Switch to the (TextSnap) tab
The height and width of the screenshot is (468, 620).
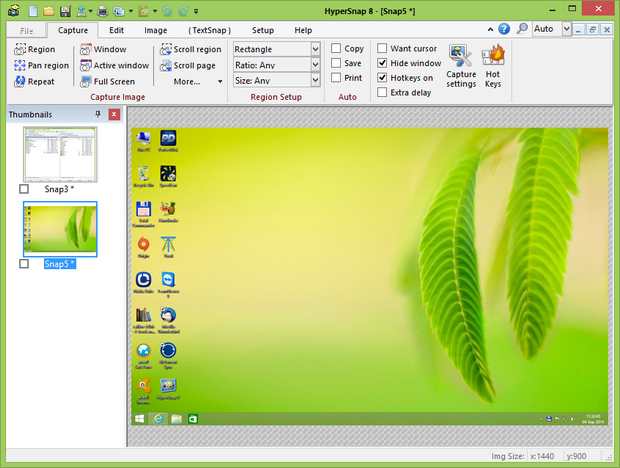[x=210, y=30]
